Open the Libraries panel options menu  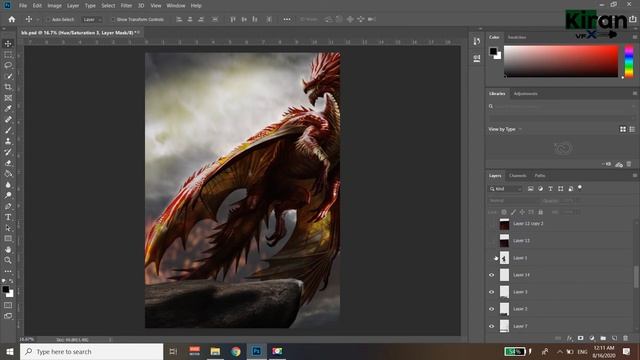click(634, 93)
